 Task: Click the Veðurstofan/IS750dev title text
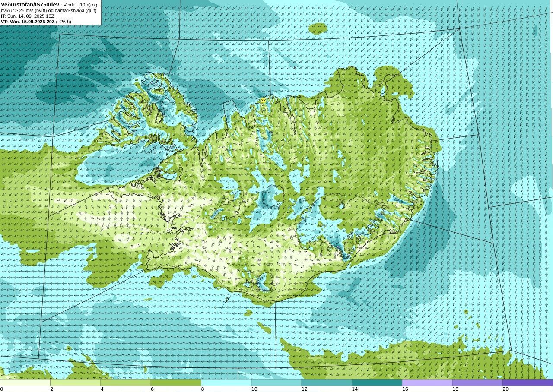coord(30,4)
